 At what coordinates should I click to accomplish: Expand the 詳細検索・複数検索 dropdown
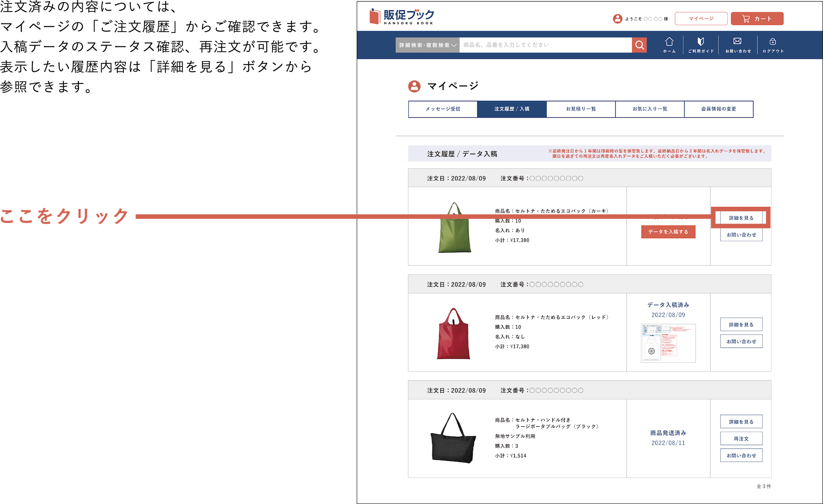(428, 45)
